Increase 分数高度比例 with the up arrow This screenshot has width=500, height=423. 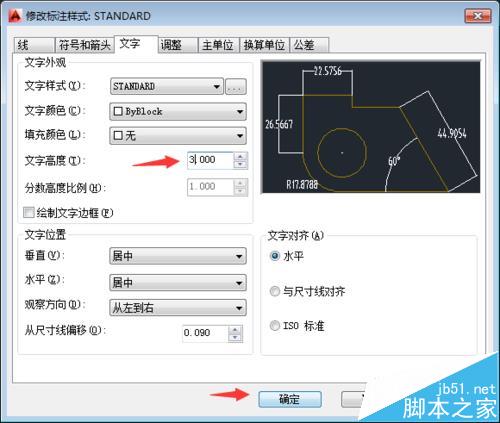pyautogui.click(x=240, y=183)
